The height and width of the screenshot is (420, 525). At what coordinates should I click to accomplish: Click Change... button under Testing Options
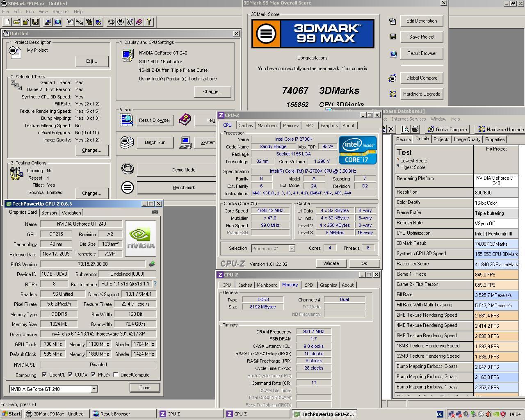(92, 193)
